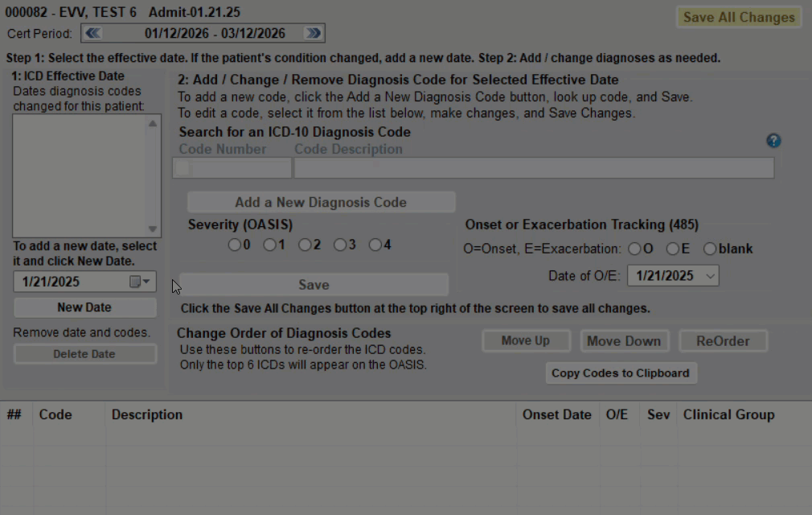Go to previous cert period arrow
The height and width of the screenshot is (515, 812).
93,34
